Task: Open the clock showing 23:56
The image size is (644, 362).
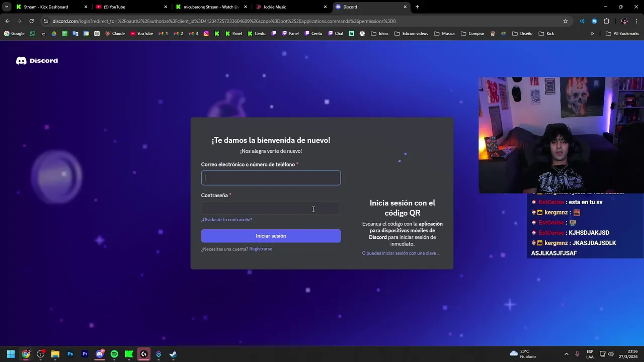Action: (628, 354)
